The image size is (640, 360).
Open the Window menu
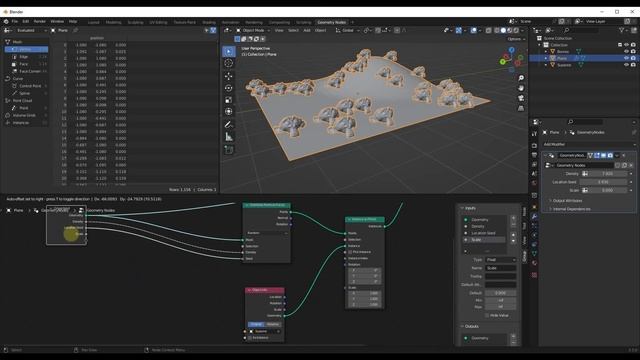click(57, 21)
